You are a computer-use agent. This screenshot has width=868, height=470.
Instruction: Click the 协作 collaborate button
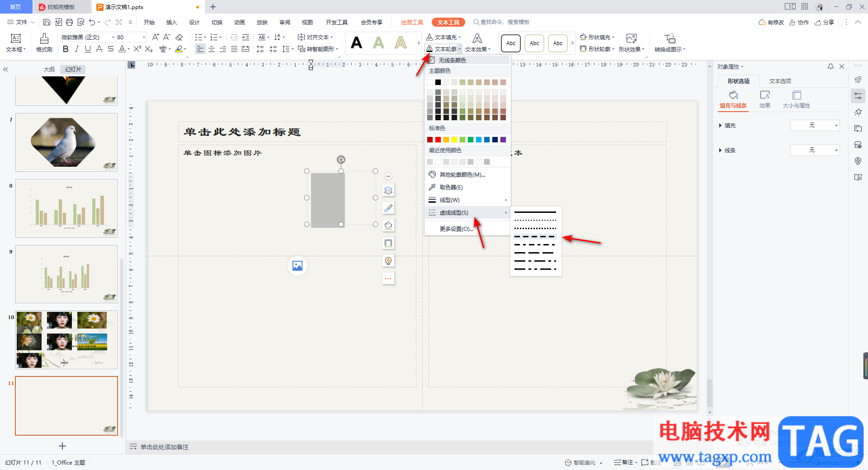point(799,22)
